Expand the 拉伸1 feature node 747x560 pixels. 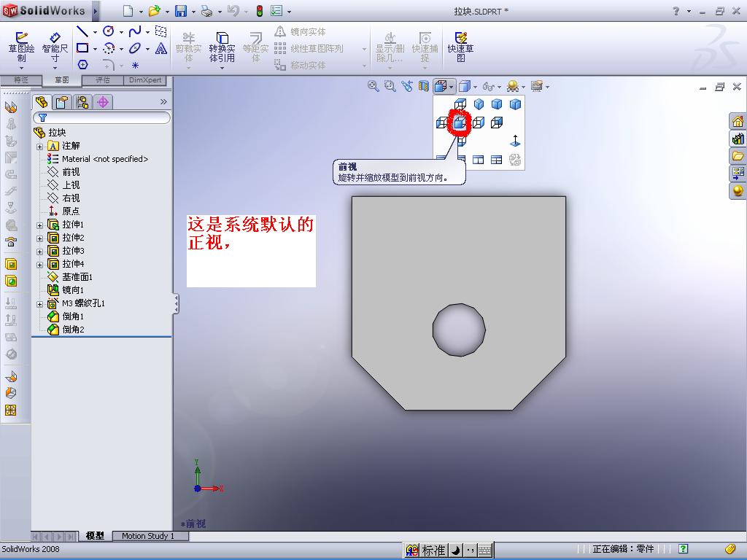(x=40, y=225)
